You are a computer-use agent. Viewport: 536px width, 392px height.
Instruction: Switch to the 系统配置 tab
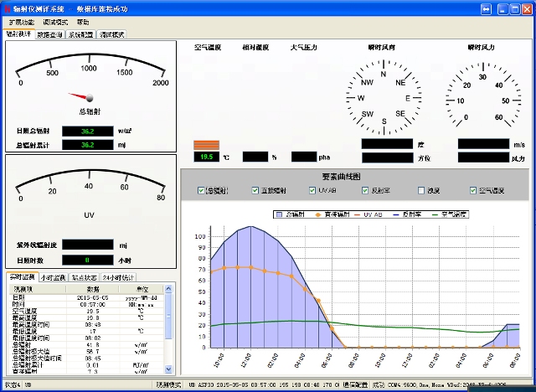point(82,34)
